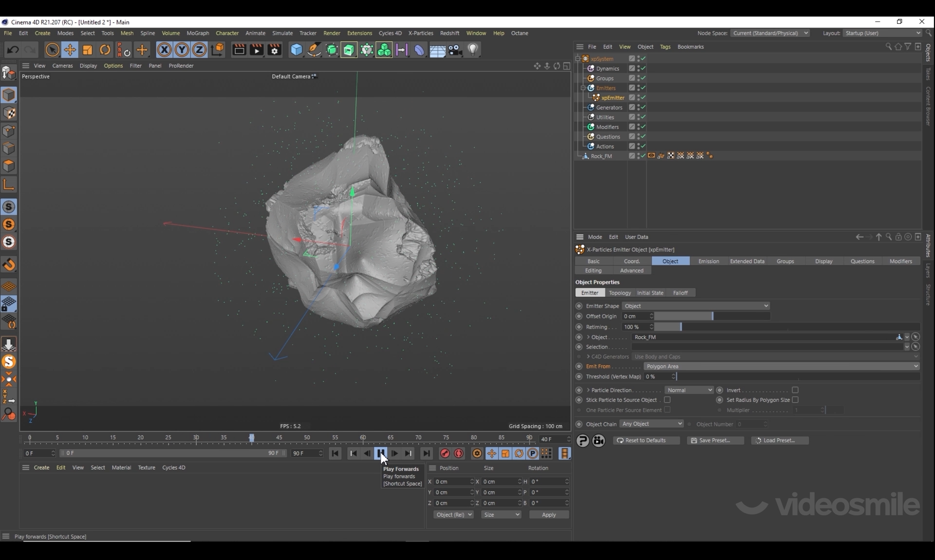Go to end of animation
The height and width of the screenshot is (560, 935).
click(426, 453)
